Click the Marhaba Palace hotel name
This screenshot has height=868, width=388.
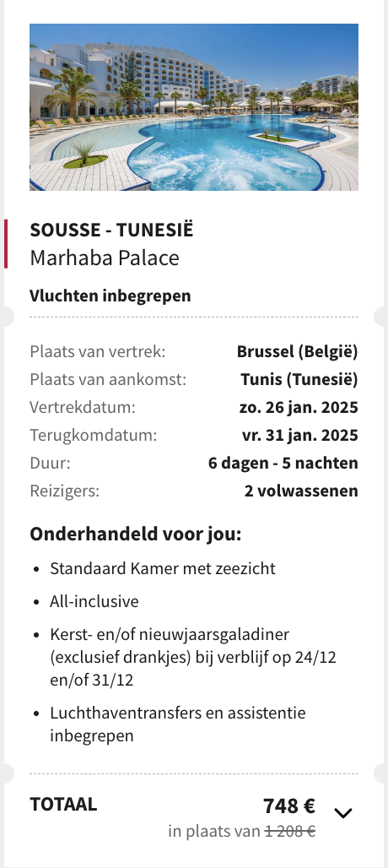(105, 258)
